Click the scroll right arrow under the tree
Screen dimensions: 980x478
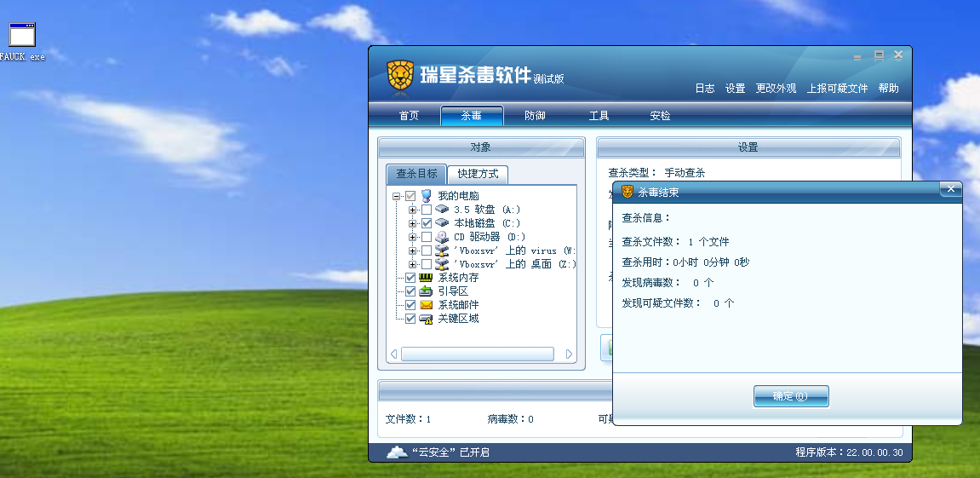[569, 354]
